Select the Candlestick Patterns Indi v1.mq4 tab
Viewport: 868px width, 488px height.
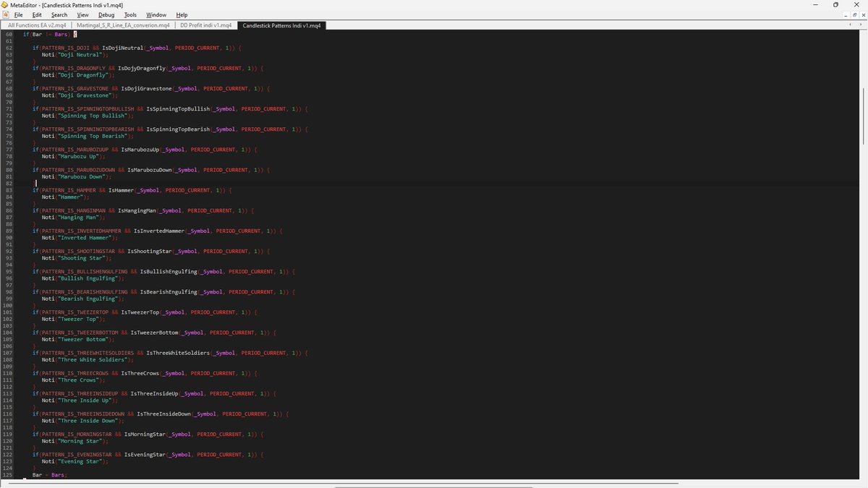pyautogui.click(x=283, y=25)
